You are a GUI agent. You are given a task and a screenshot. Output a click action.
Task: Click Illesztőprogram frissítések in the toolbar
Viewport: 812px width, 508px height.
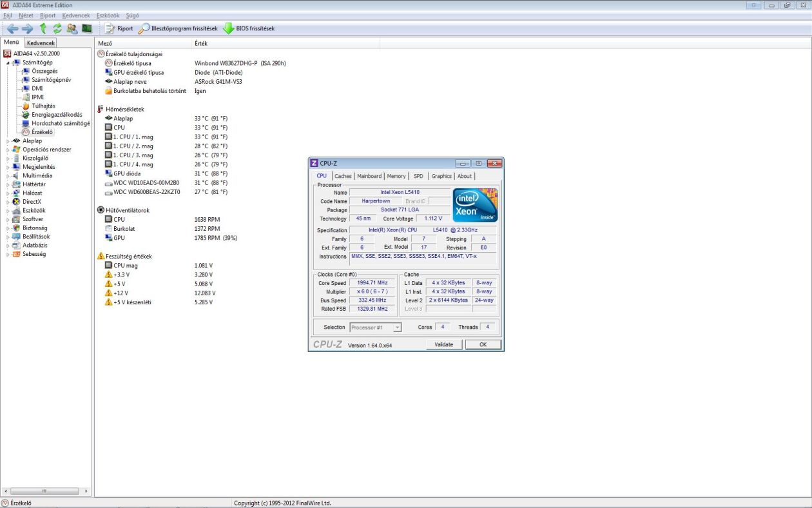(179, 28)
